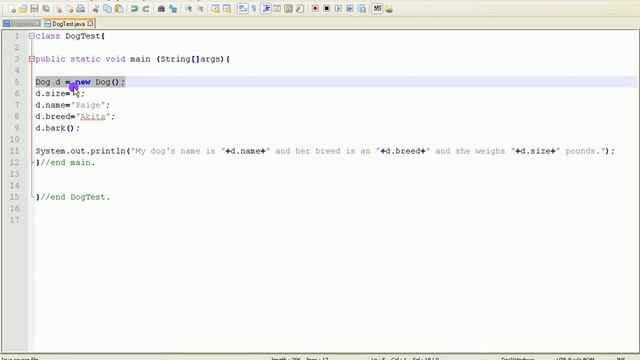
Task: Click the Open file folder icon
Action: pos(23,9)
